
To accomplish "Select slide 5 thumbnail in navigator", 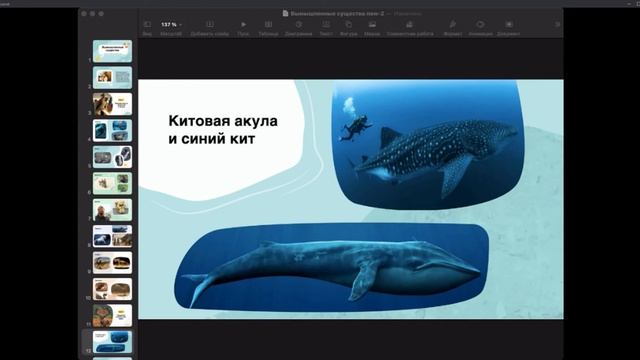I will (x=112, y=157).
